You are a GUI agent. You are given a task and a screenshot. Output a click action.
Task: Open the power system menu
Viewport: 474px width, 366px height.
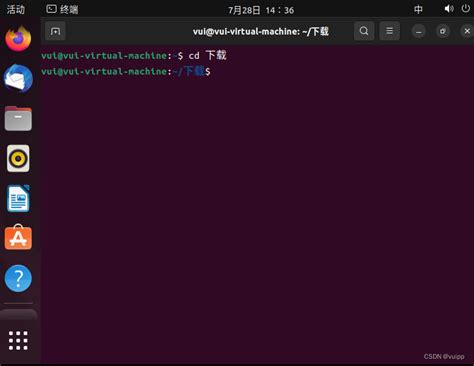466,9
